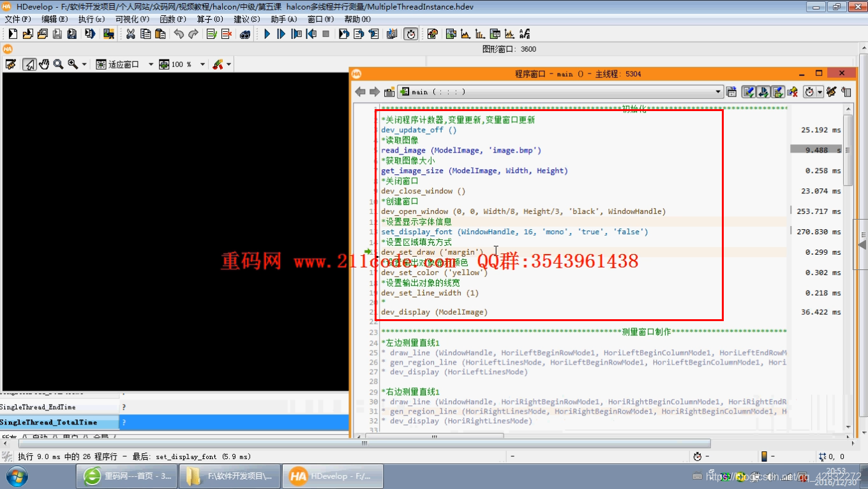
Task: Open the Windows Start button
Action: pos(16,476)
